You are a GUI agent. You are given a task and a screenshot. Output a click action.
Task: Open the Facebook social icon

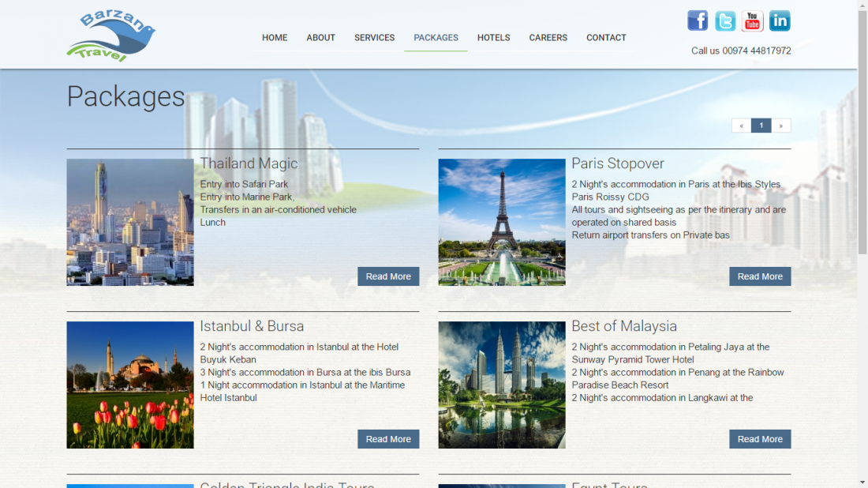pos(698,21)
